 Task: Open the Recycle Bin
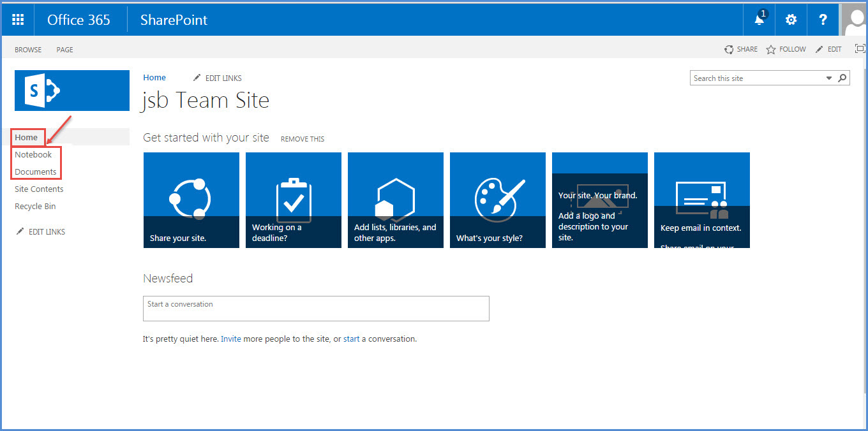(x=34, y=206)
